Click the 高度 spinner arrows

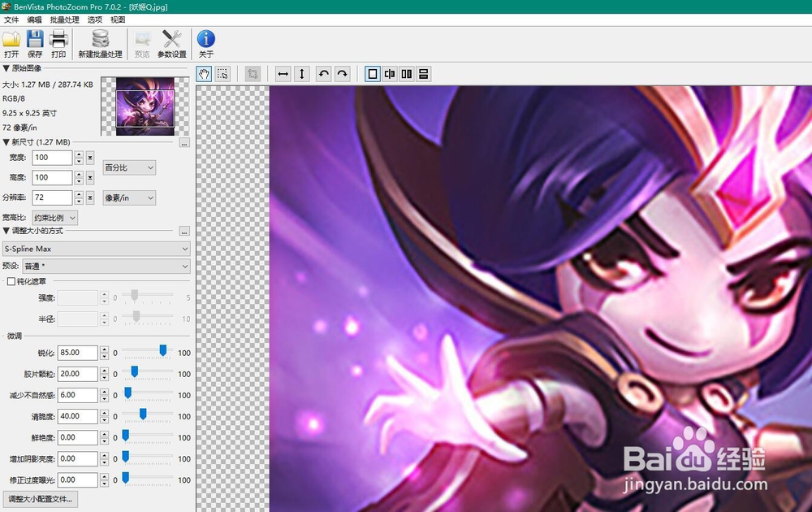point(79,178)
